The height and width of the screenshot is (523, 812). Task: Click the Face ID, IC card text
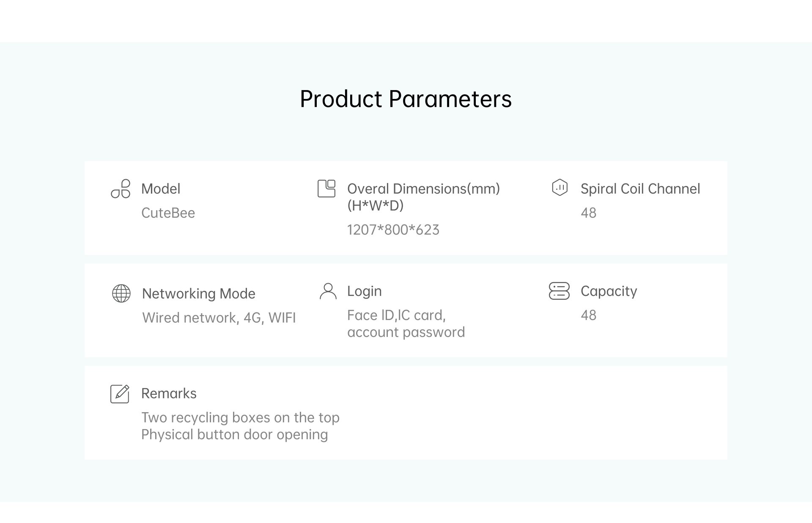[x=397, y=315]
